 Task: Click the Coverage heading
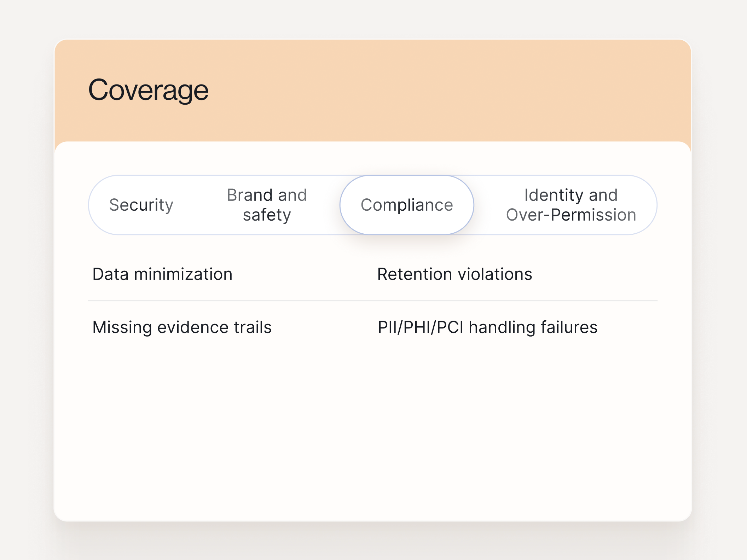point(148,91)
